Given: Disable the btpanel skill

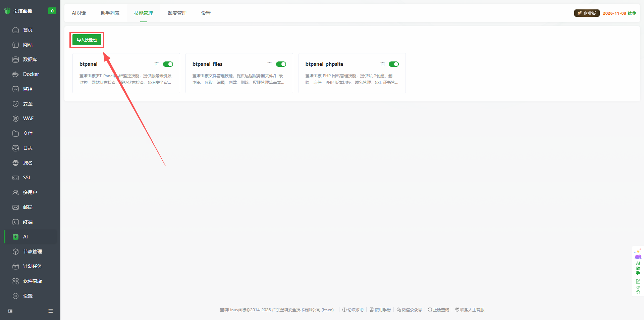Looking at the screenshot, I should pyautogui.click(x=168, y=64).
